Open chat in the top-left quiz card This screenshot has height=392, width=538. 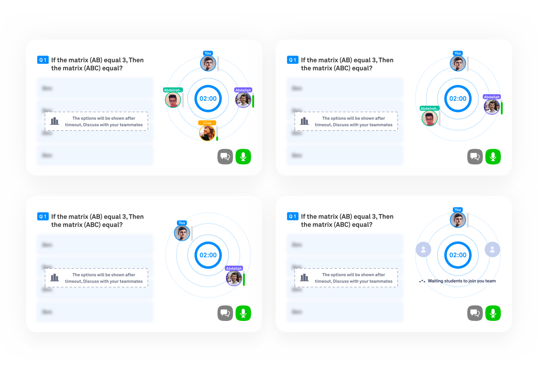tap(225, 156)
